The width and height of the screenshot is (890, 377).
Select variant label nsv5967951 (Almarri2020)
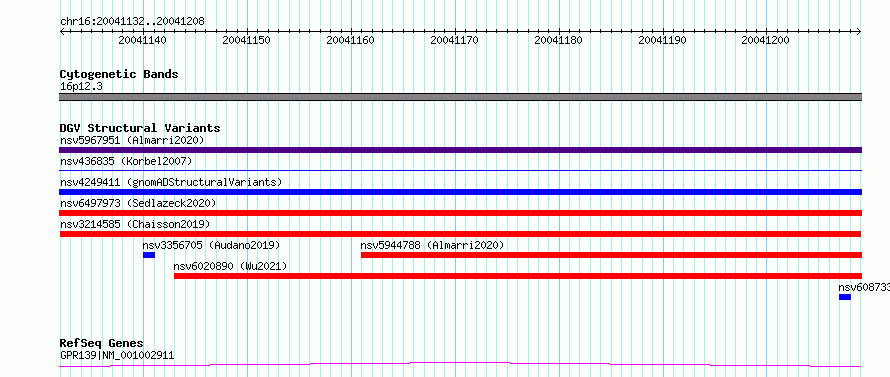click(x=132, y=140)
